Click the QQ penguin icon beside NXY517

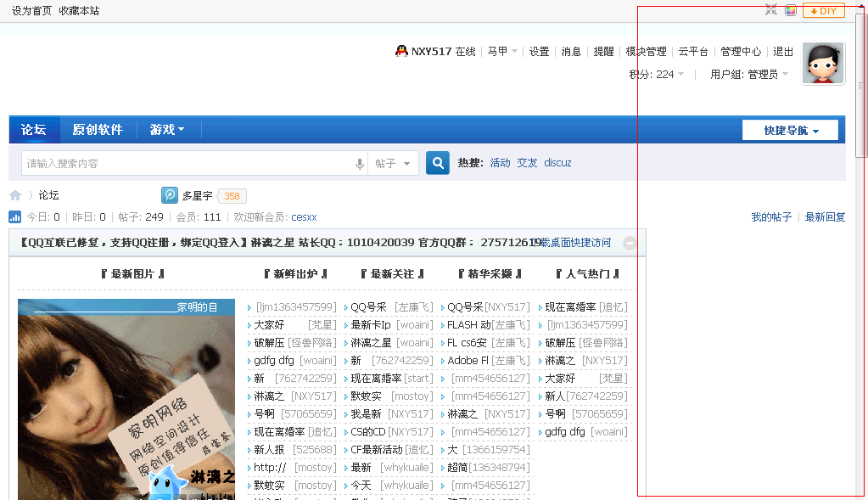[x=401, y=51]
